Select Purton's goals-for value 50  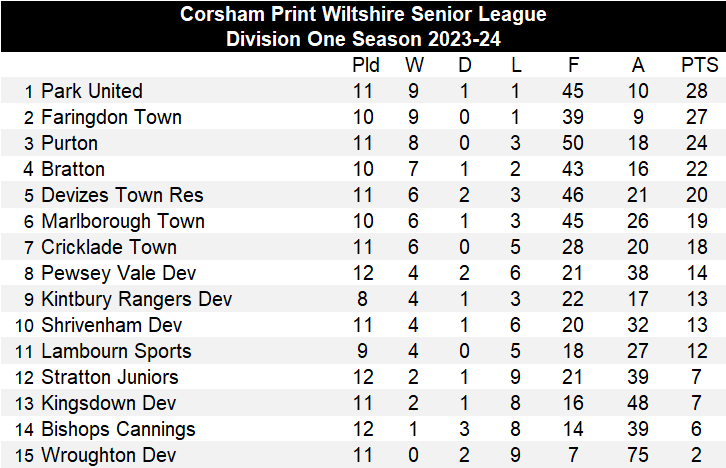coord(573,143)
